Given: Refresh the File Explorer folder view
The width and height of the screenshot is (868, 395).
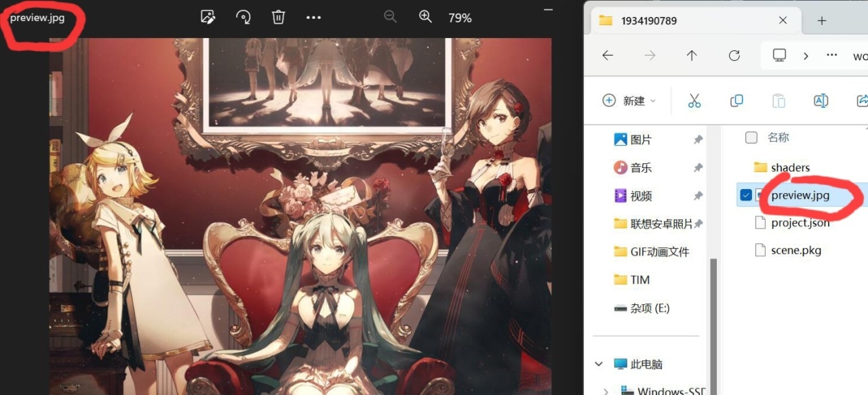Looking at the screenshot, I should tap(734, 56).
